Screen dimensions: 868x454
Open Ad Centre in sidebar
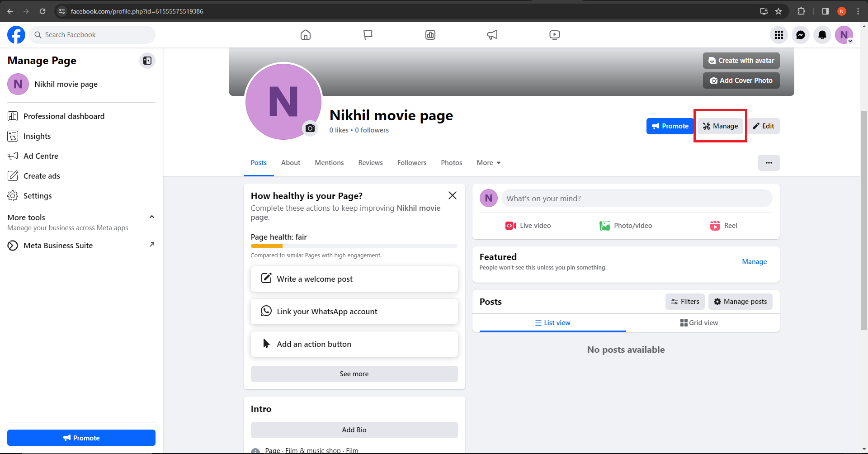pyautogui.click(x=81, y=156)
